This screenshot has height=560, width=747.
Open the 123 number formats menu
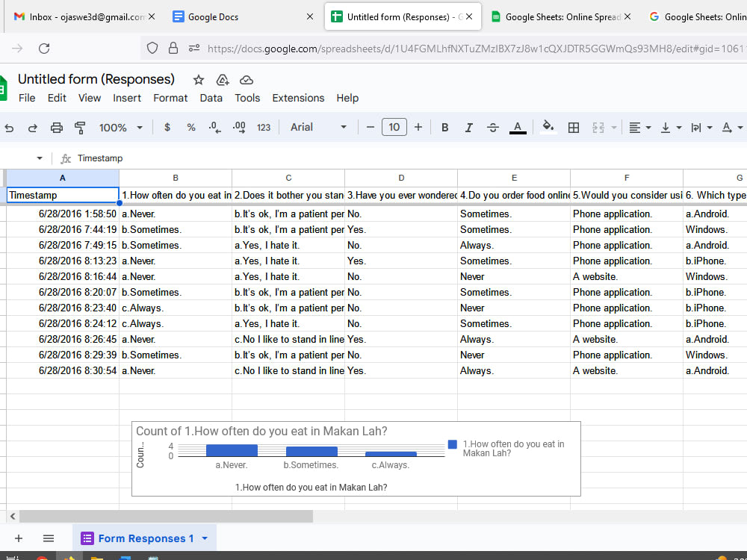[264, 128]
